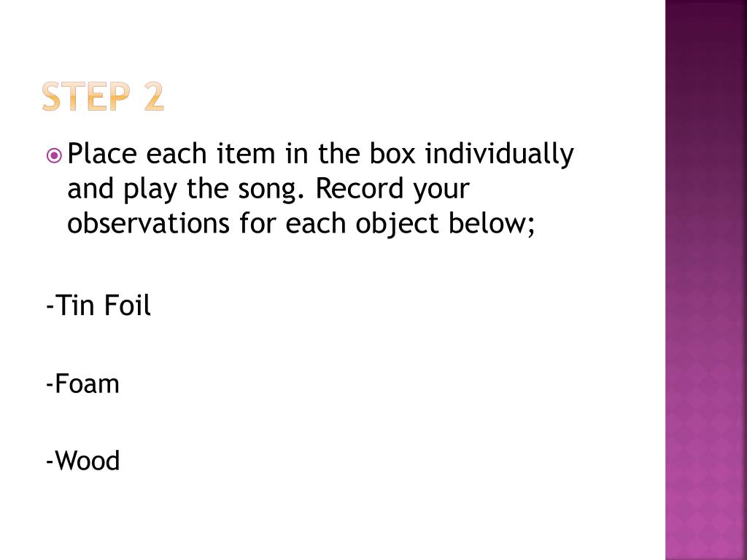Click the word "observations" in the paragraph
The width and height of the screenshot is (747, 560).
(x=149, y=224)
